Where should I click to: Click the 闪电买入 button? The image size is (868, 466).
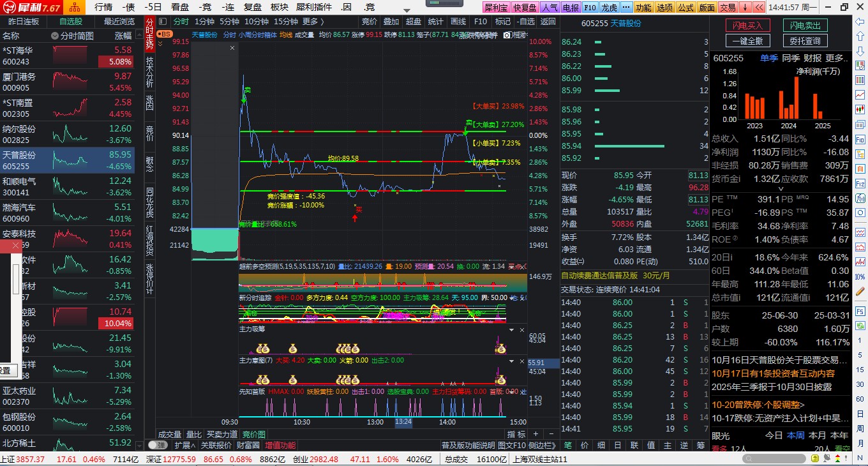click(x=748, y=26)
